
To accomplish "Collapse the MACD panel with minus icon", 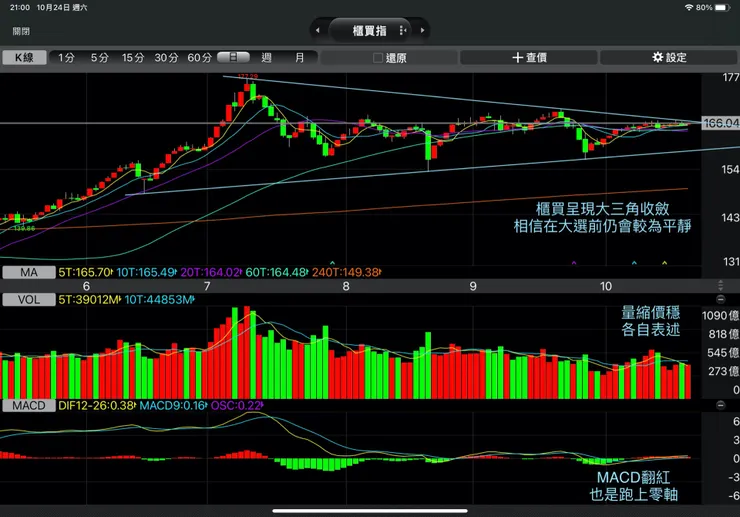I will pos(720,405).
